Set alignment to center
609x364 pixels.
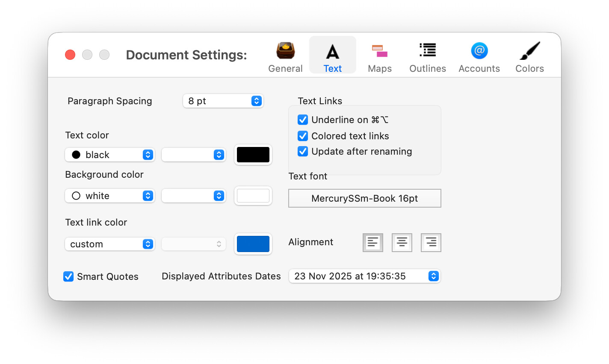point(402,243)
